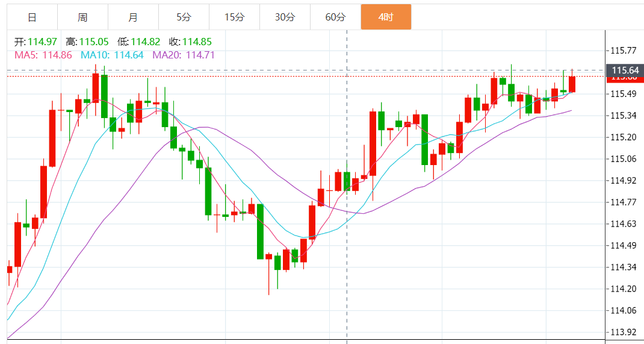Image resolution: width=644 pixels, height=344 pixels.
Task: Switch to the 日 (daily) chart tab
Action: pyautogui.click(x=32, y=17)
